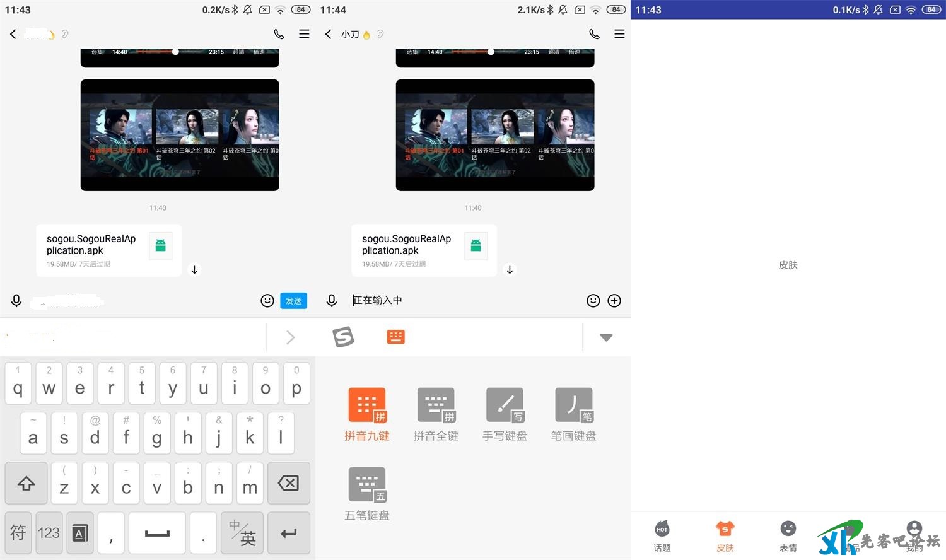The image size is (946, 560).
Task: Tap the orange keyboard layout switcher icon
Action: coord(395,337)
